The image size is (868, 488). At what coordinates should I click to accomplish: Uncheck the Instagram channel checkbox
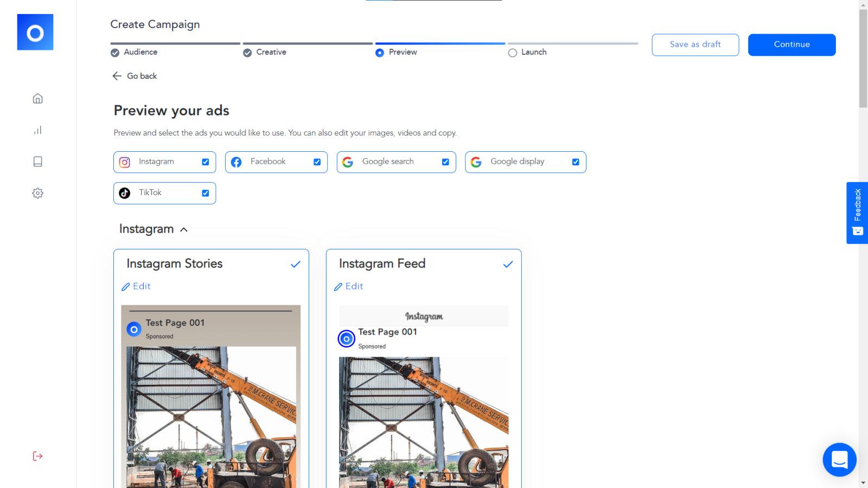point(205,162)
